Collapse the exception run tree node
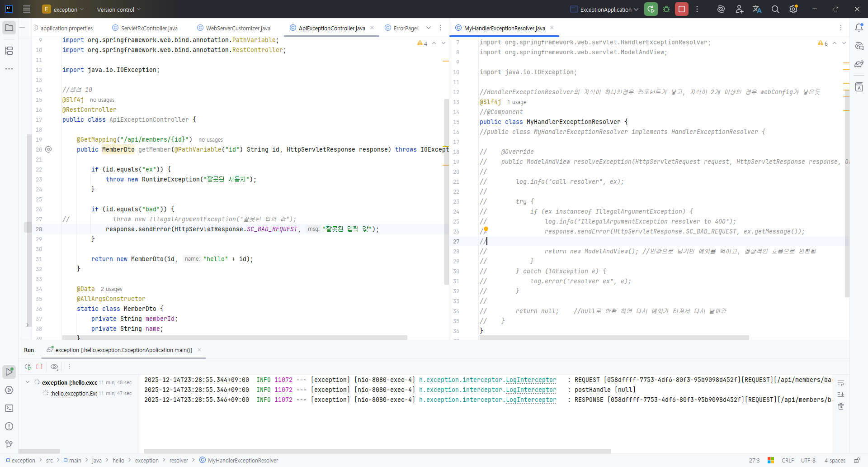 pyautogui.click(x=28, y=382)
